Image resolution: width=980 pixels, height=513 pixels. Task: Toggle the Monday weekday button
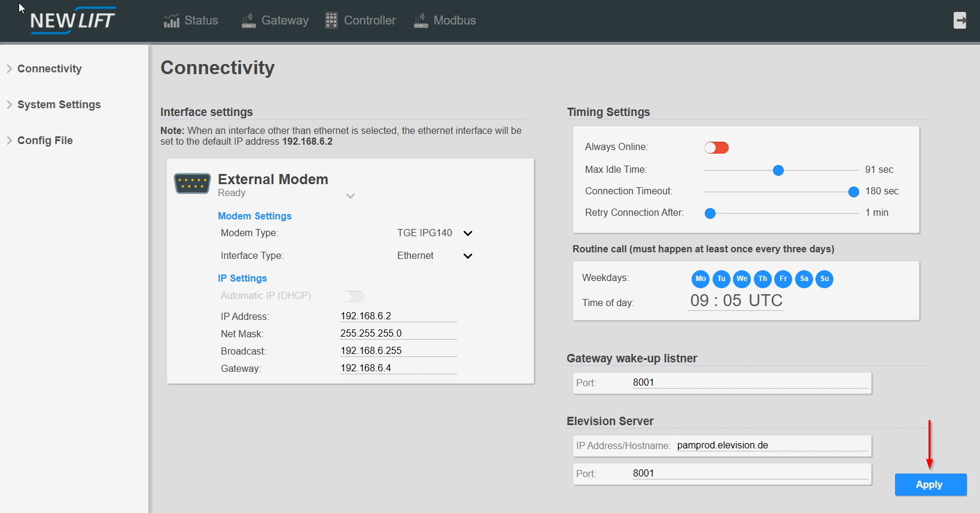(701, 279)
